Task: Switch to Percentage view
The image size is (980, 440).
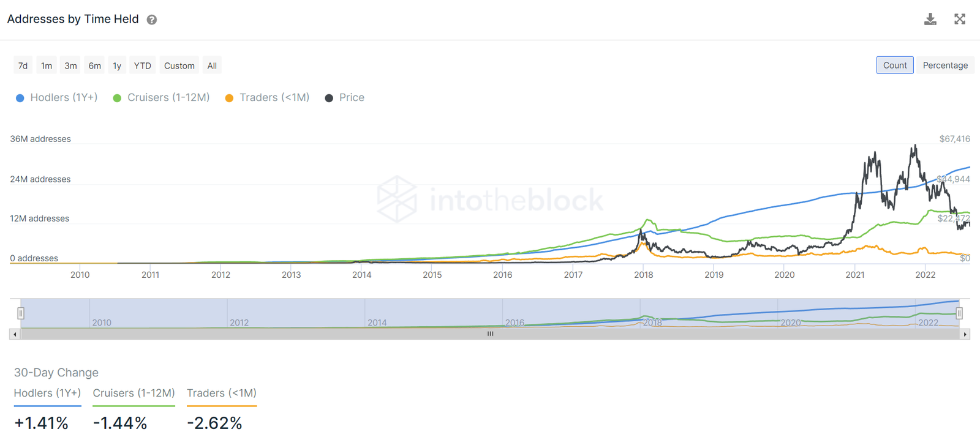Action: pyautogui.click(x=945, y=65)
